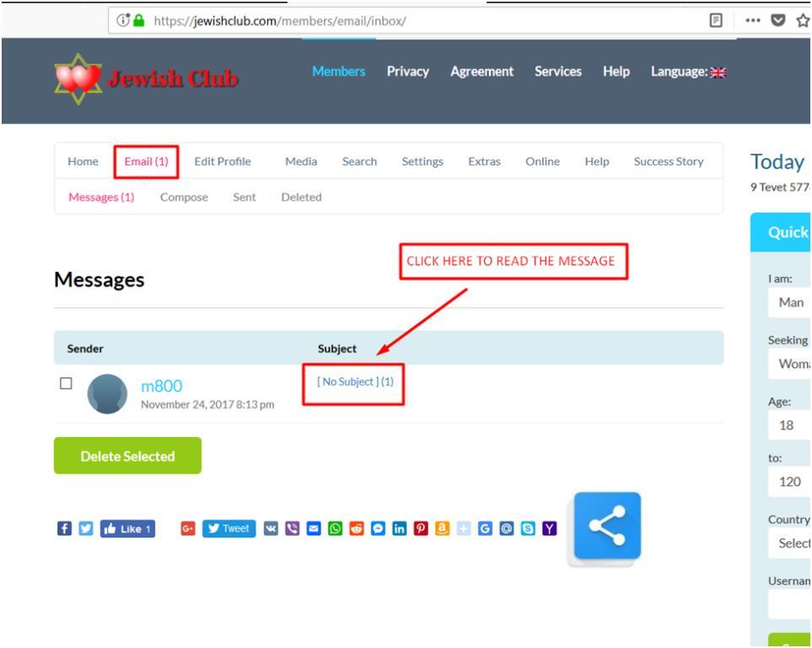This screenshot has height=648, width=812.
Task: View the Sent messages sub-tab
Action: [x=245, y=197]
